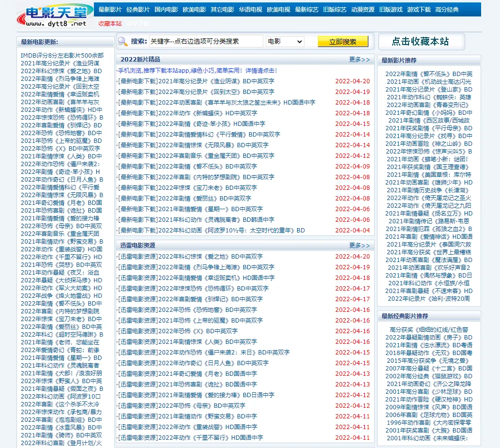Click the 电影天堂 site logo
The width and height of the screenshot is (500, 448).
(55, 16)
